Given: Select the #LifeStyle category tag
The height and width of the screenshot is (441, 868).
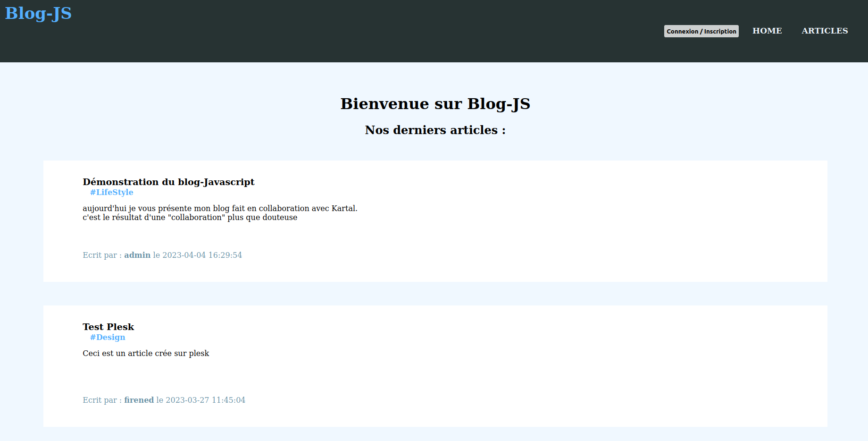Looking at the screenshot, I should click(111, 192).
